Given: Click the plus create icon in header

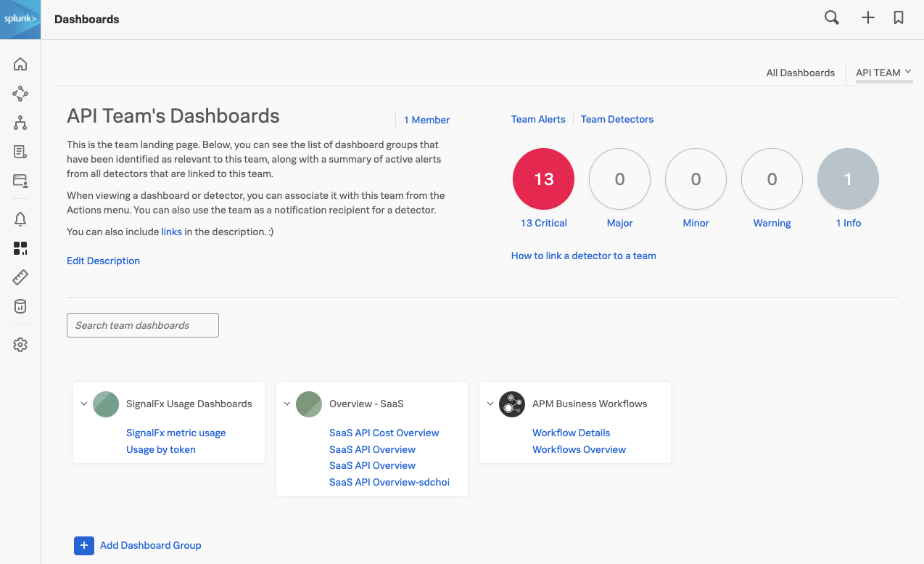Looking at the screenshot, I should [867, 18].
